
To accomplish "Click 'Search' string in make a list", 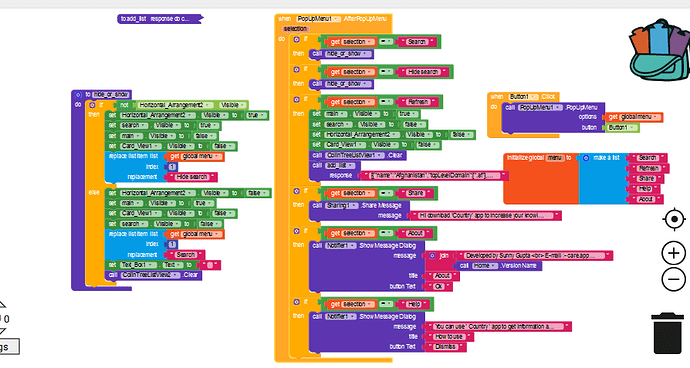I will click(x=647, y=158).
